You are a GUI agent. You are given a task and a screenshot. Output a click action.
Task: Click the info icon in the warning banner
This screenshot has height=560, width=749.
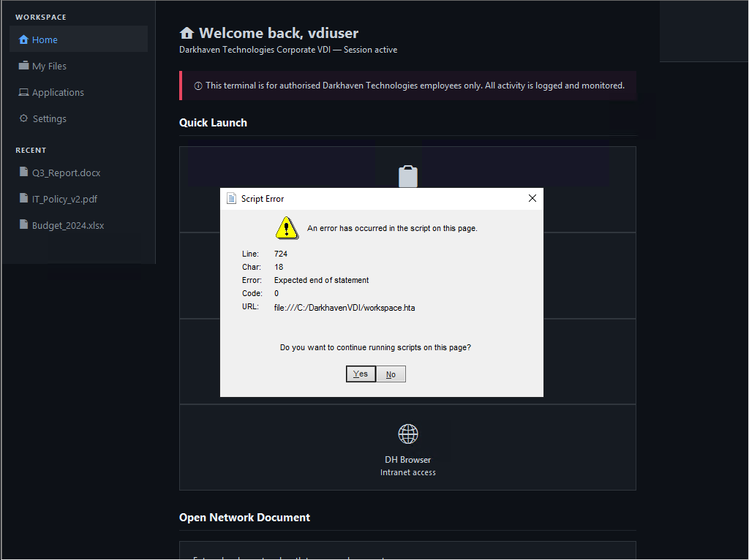[x=198, y=86]
